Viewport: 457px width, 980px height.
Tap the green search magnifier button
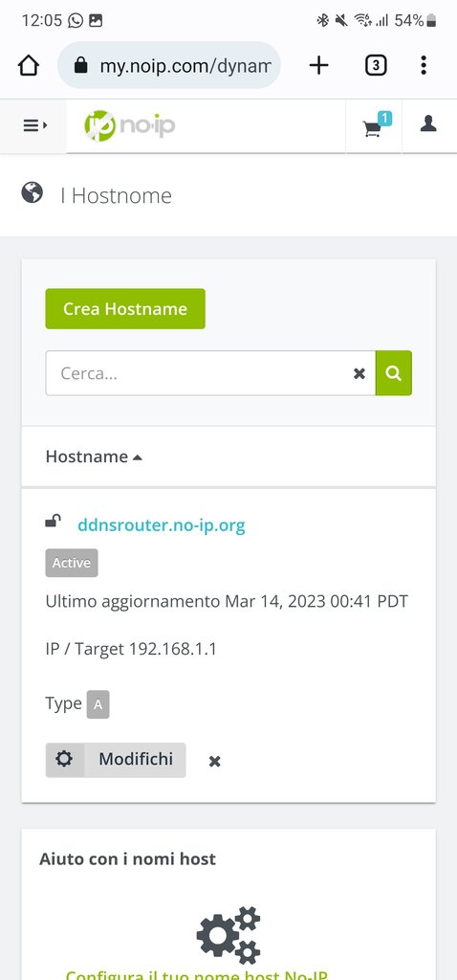pos(393,373)
